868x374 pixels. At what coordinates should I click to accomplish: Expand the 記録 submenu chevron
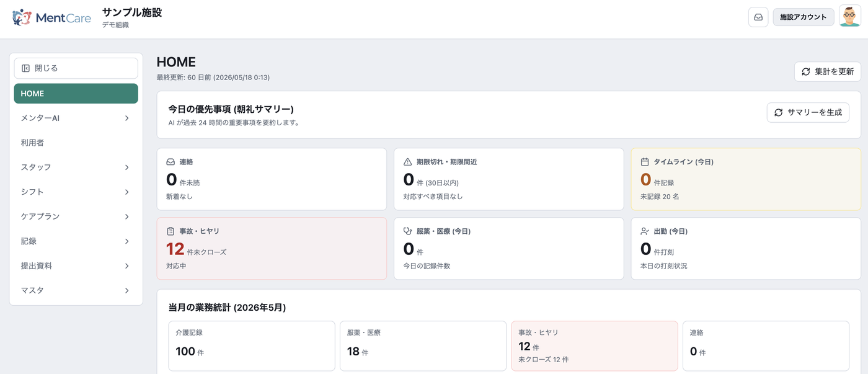[126, 241]
